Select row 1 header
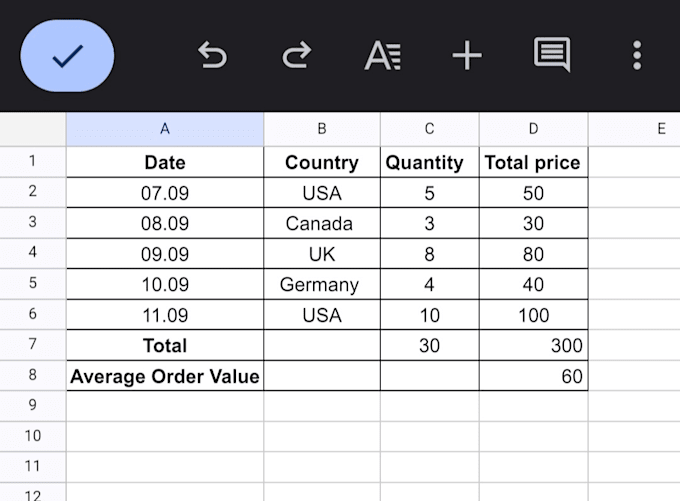 pos(33,162)
